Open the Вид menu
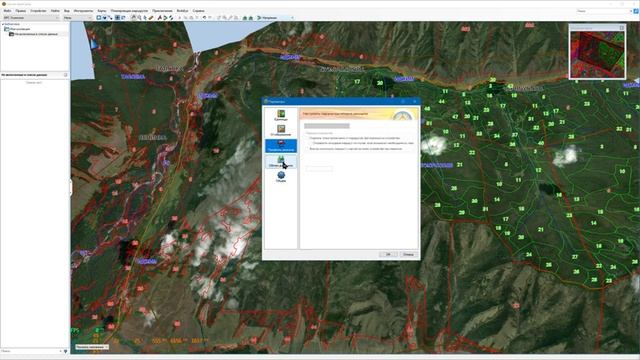The height and width of the screenshot is (360, 640). click(67, 11)
